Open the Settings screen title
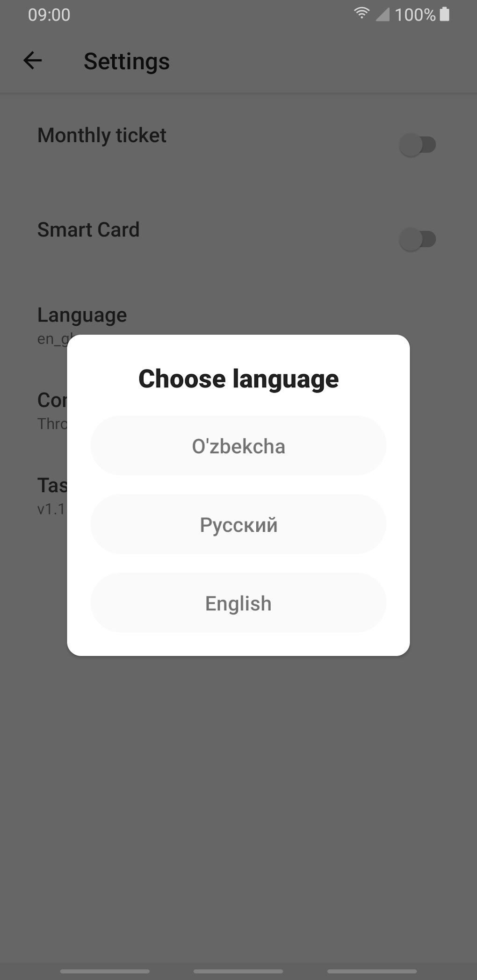Viewport: 477px width, 980px height. coord(127,61)
